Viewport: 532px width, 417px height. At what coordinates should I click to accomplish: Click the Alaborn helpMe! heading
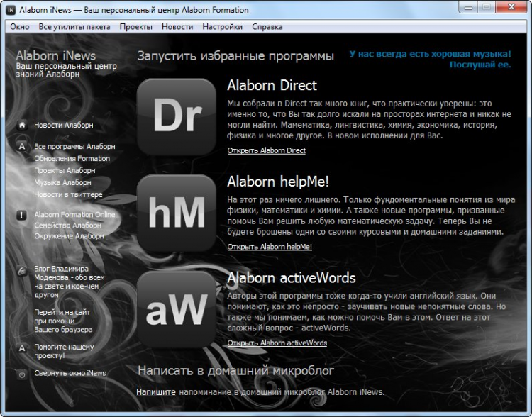tap(278, 182)
